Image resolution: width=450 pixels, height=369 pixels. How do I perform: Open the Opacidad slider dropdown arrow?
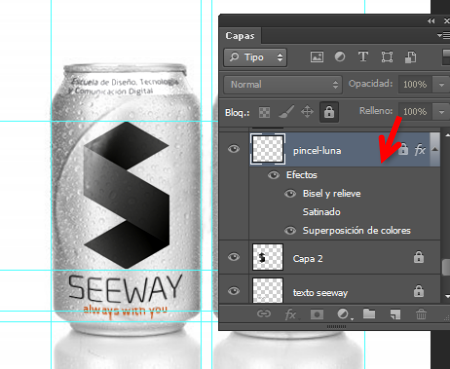point(441,85)
